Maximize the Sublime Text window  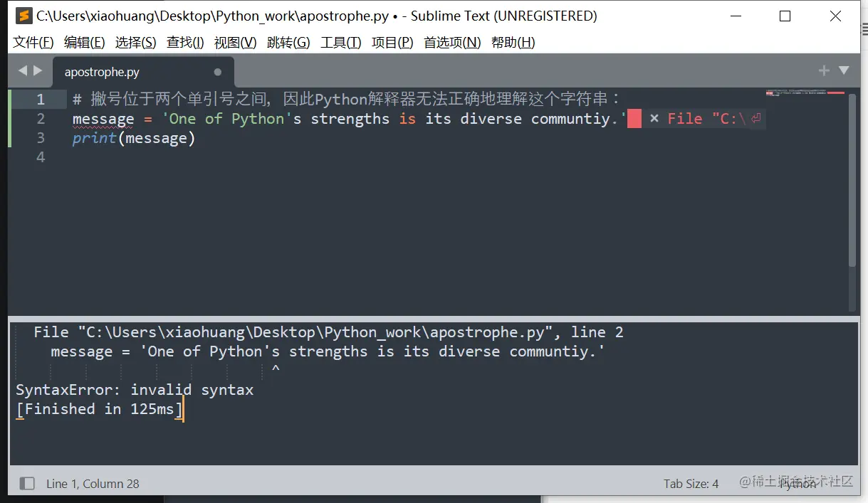(785, 16)
